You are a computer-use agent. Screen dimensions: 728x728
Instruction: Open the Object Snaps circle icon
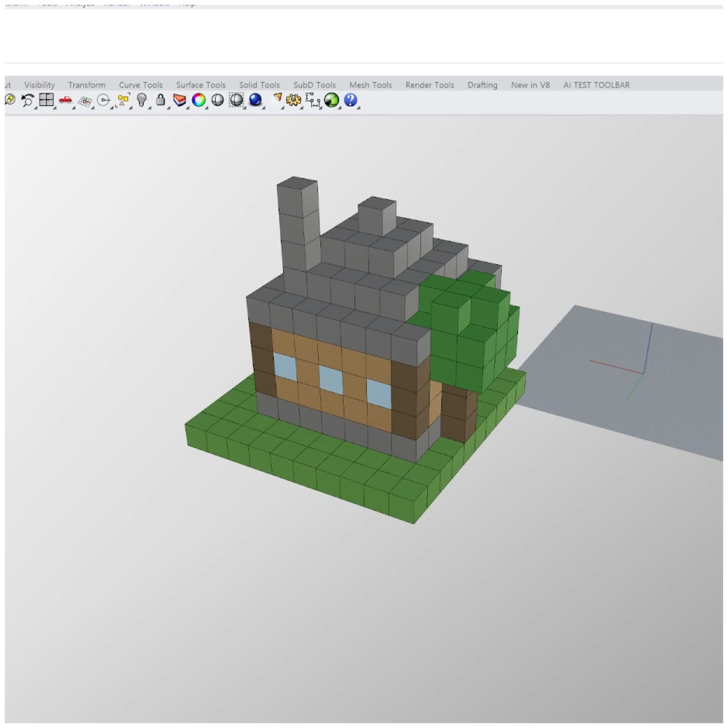click(x=104, y=101)
